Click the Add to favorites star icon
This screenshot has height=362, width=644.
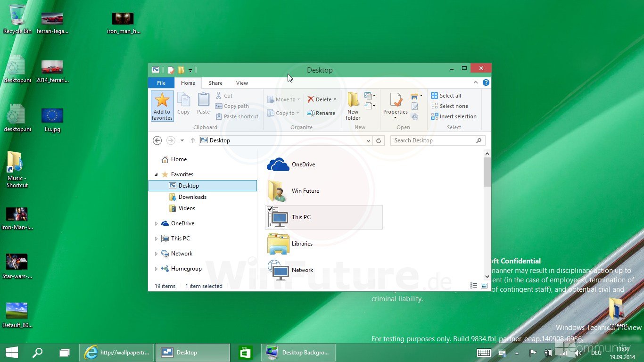[x=162, y=100]
